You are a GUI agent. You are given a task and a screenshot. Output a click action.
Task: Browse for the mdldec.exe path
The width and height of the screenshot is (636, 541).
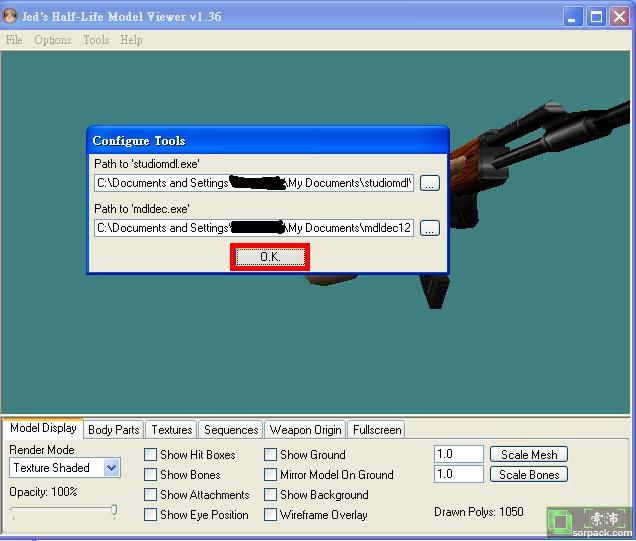[x=430, y=228]
